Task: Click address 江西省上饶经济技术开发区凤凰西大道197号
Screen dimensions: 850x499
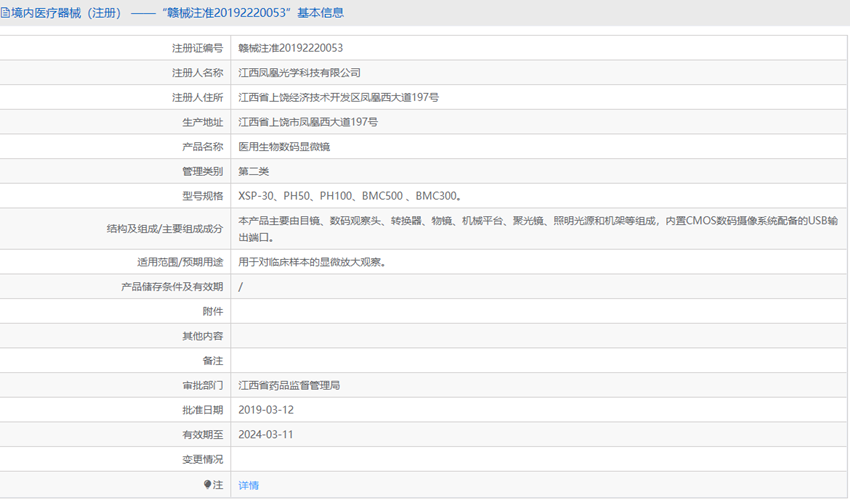Action: [x=338, y=98]
